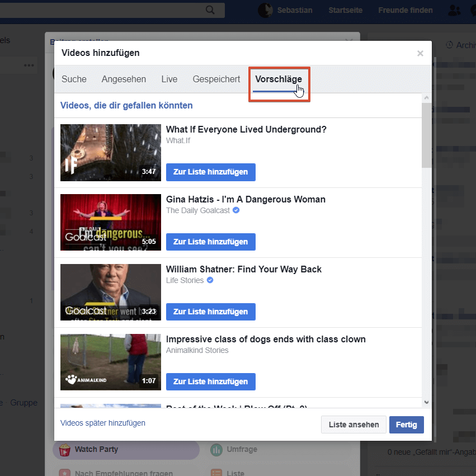The width and height of the screenshot is (476, 476).
Task: Select the Vorschläge tab
Action: (279, 79)
